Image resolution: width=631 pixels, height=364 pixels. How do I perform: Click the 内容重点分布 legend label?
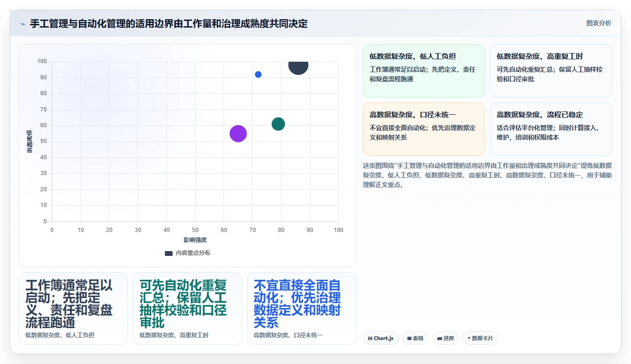[193, 253]
